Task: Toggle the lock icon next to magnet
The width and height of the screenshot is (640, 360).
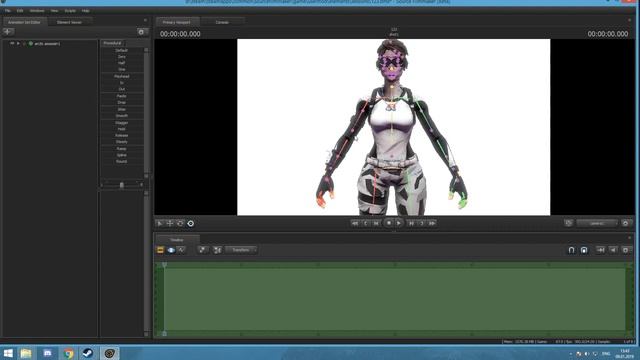Action: pyautogui.click(x=584, y=250)
